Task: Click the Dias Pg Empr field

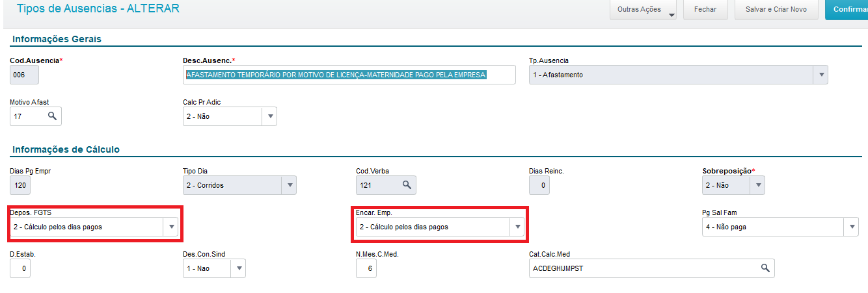Action: pyautogui.click(x=20, y=185)
